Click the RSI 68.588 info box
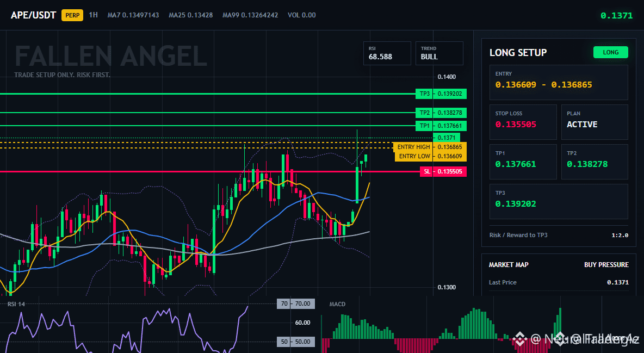The image size is (644, 353). 387,53
